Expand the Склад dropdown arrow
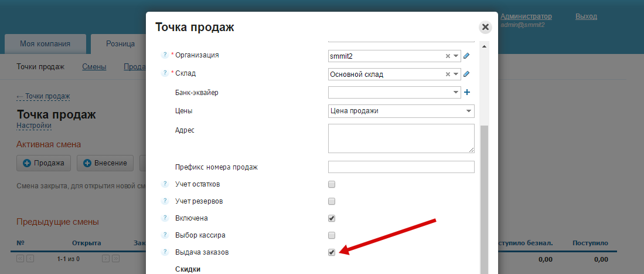The width and height of the screenshot is (644, 274). (456, 75)
